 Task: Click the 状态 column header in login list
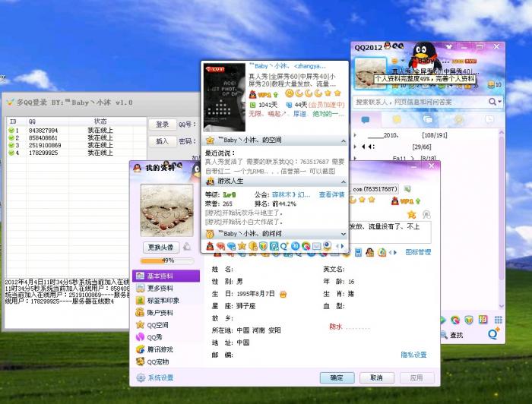(100, 122)
